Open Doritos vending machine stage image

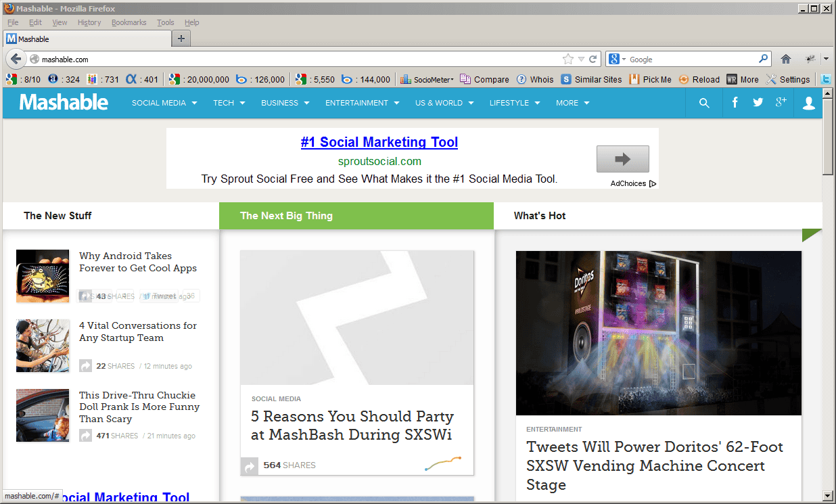659,333
